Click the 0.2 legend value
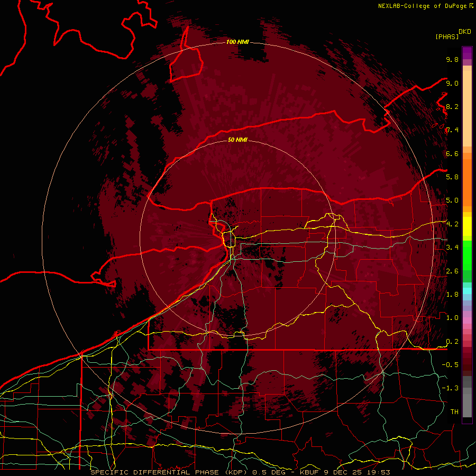The width and height of the screenshot is (476, 476). pos(452,342)
